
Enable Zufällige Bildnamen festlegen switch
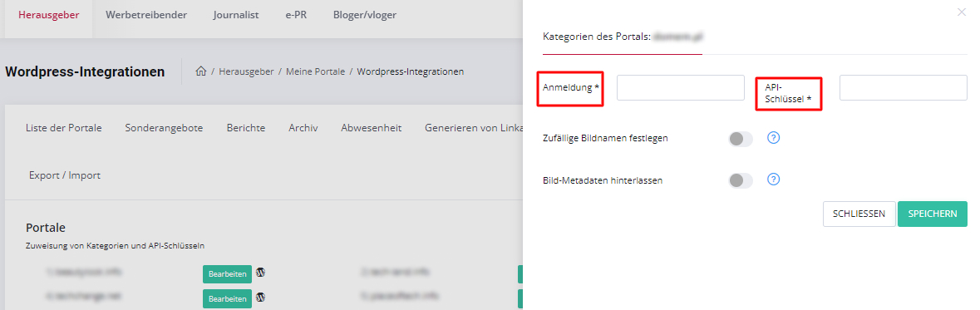pos(741,139)
